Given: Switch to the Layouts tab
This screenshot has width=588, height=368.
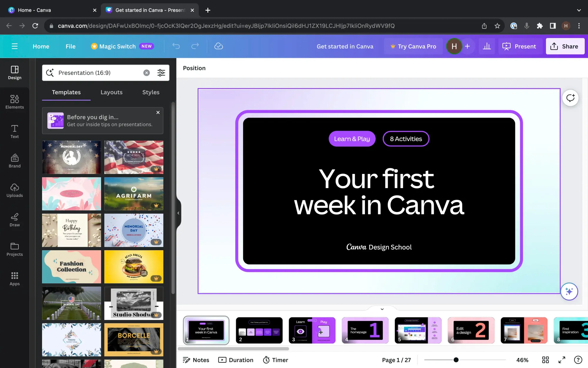Looking at the screenshot, I should click(x=111, y=92).
